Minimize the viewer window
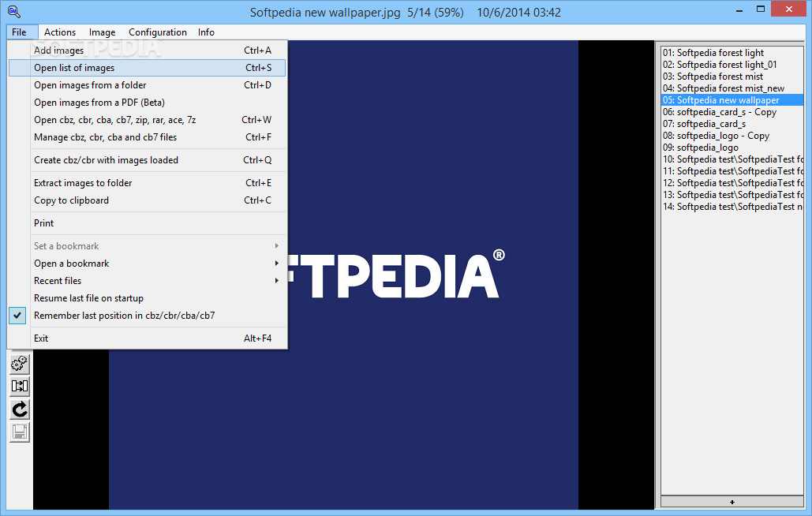 click(x=739, y=9)
